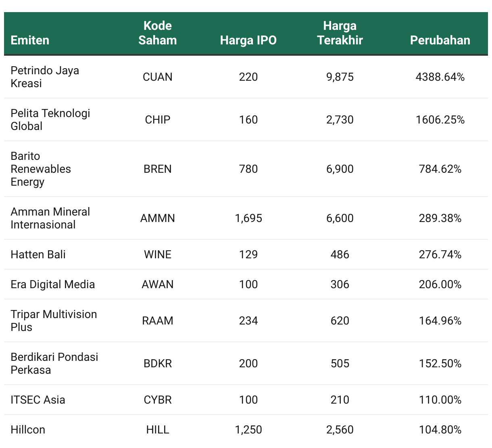Select the CUAN stock code
This screenshot has width=492, height=448.
click(x=157, y=77)
